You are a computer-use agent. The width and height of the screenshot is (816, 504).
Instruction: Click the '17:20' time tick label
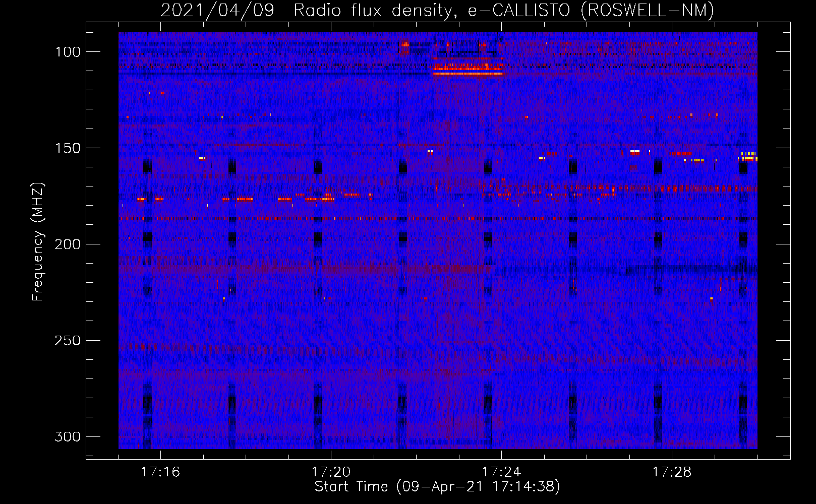pos(331,472)
